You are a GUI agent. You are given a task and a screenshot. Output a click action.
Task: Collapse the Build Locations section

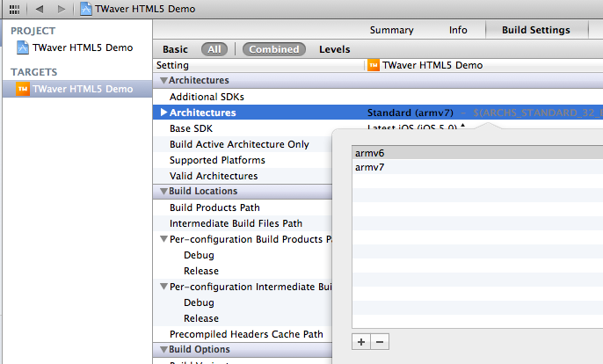pyautogui.click(x=163, y=192)
